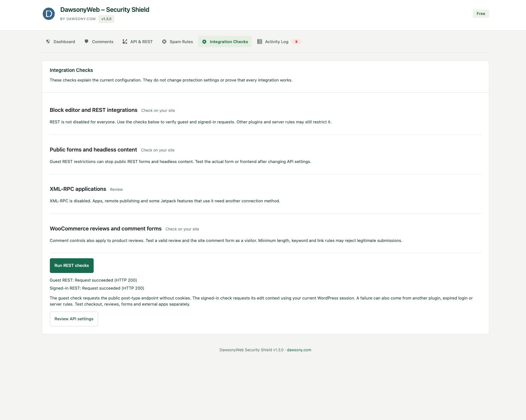Click the Review status next to XML-RPC applications

tap(116, 190)
